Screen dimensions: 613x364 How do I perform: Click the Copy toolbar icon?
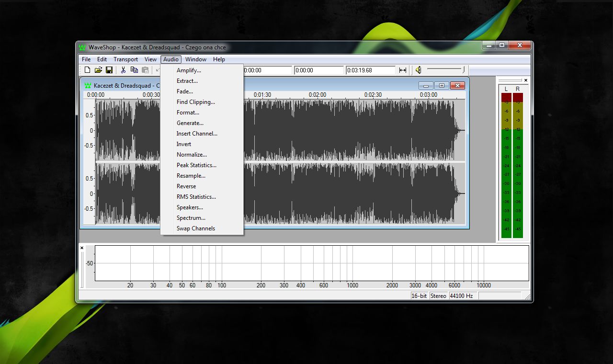[134, 70]
